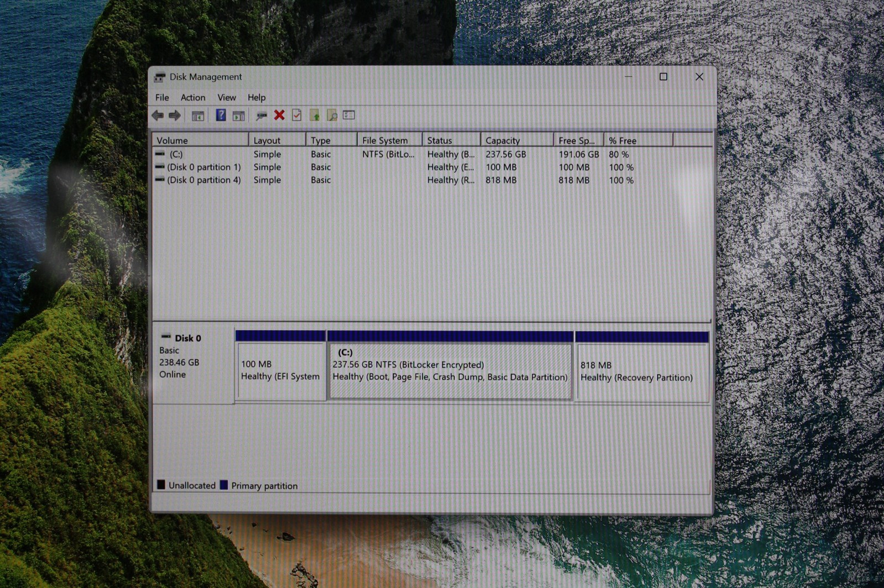Select the (C:) volume row in list
The height and width of the screenshot is (588, 884).
point(432,154)
